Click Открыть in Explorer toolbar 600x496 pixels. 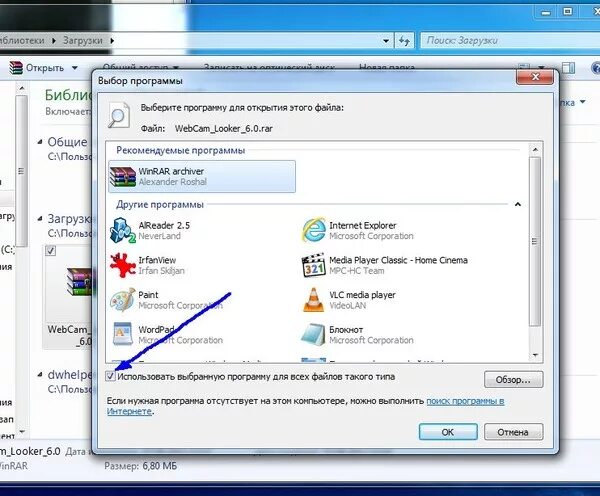point(44,68)
